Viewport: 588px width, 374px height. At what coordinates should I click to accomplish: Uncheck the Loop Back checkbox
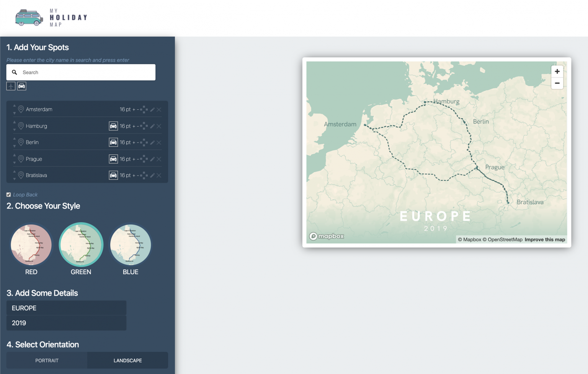[8, 195]
